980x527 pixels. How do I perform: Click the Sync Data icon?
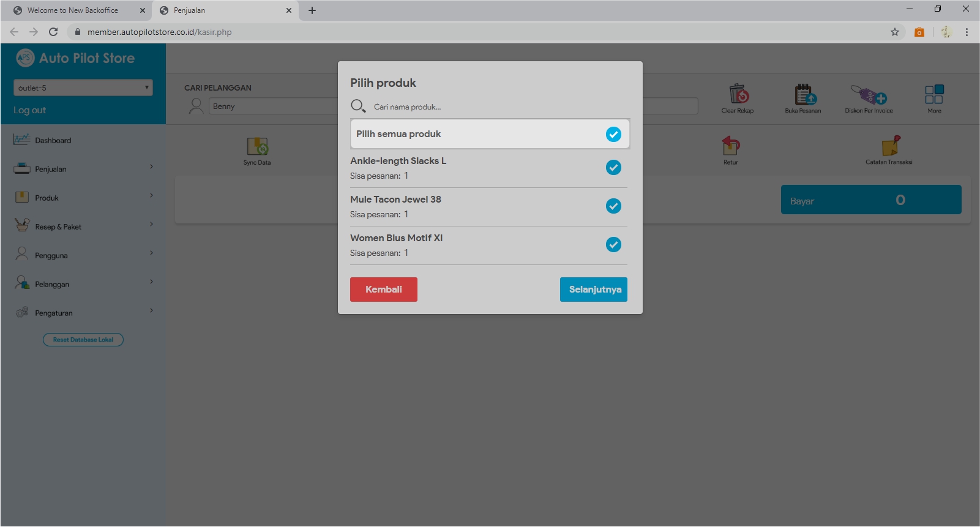(x=257, y=147)
